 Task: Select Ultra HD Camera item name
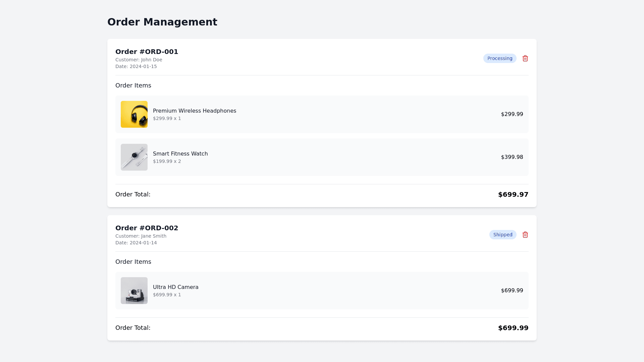tap(175, 287)
